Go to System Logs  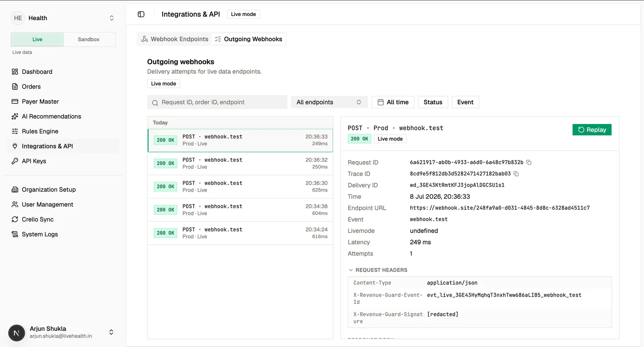coord(63,234)
